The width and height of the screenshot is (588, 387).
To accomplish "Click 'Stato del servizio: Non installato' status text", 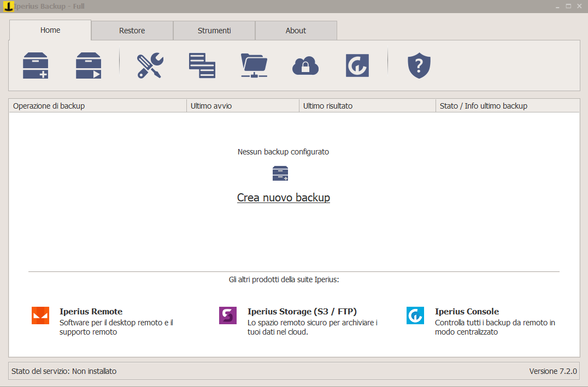I will [x=64, y=371].
